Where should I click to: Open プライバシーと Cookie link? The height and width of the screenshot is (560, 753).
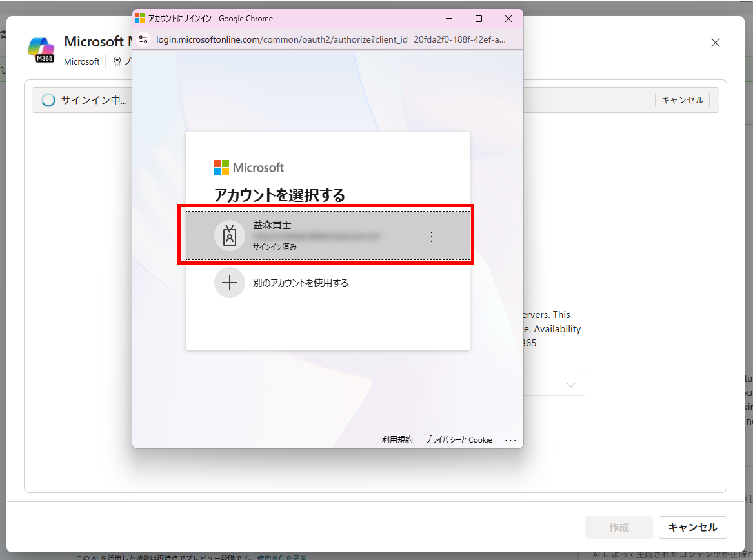(459, 439)
